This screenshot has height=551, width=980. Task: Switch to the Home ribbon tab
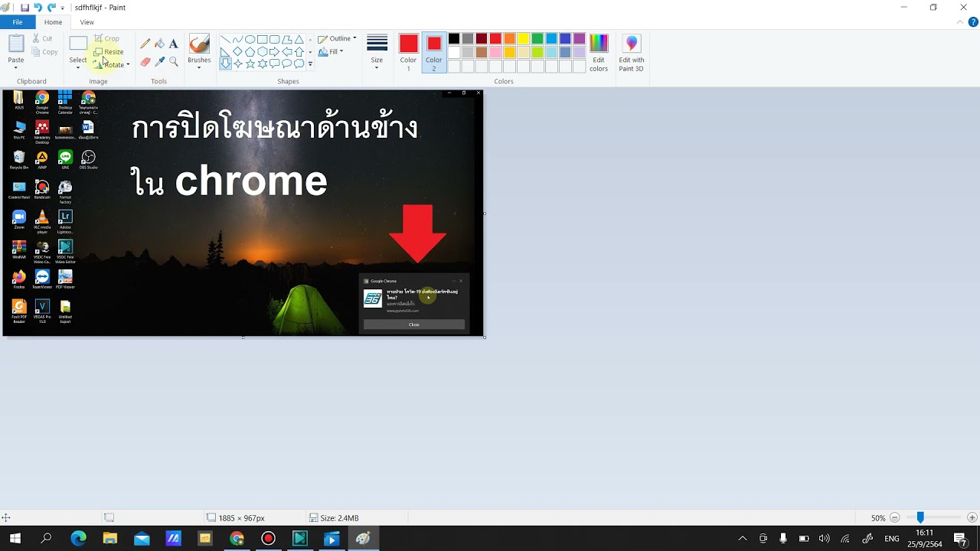point(53,22)
